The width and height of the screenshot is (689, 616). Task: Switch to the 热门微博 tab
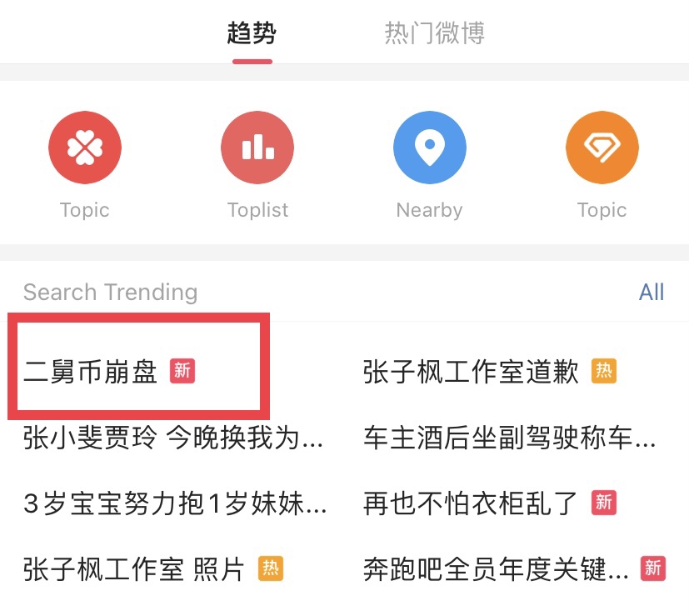(435, 33)
